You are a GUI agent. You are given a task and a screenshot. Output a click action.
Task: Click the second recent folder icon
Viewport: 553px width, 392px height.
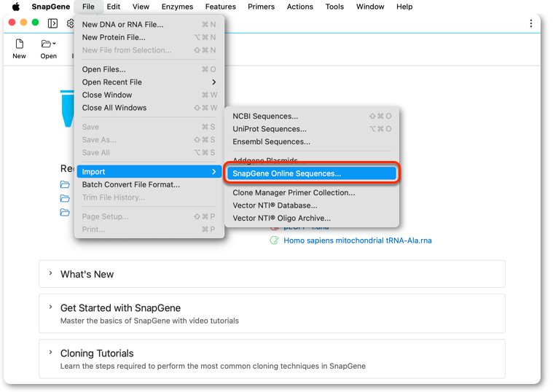point(65,198)
